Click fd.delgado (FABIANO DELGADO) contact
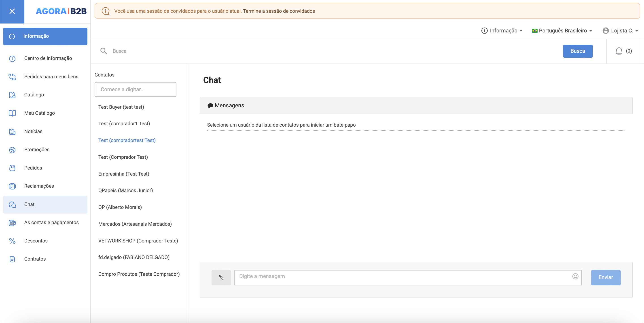Viewport: 644px width, 323px height. point(134,257)
